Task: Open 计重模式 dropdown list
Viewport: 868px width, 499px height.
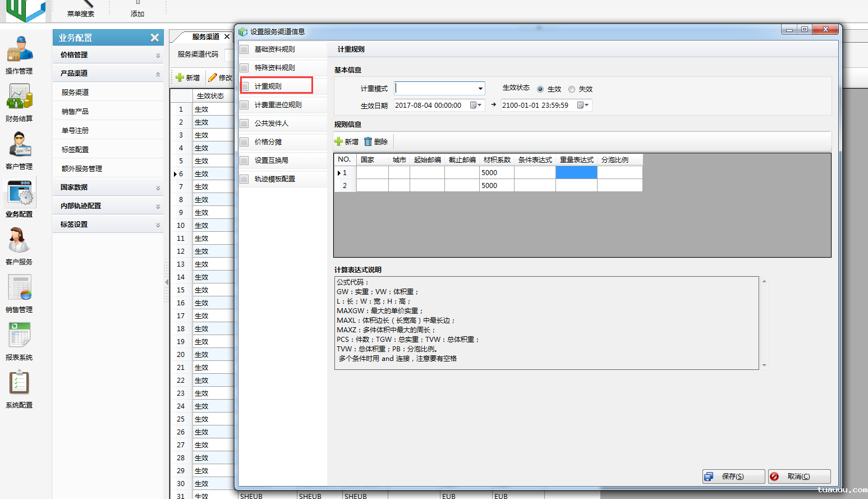Action: click(x=480, y=89)
